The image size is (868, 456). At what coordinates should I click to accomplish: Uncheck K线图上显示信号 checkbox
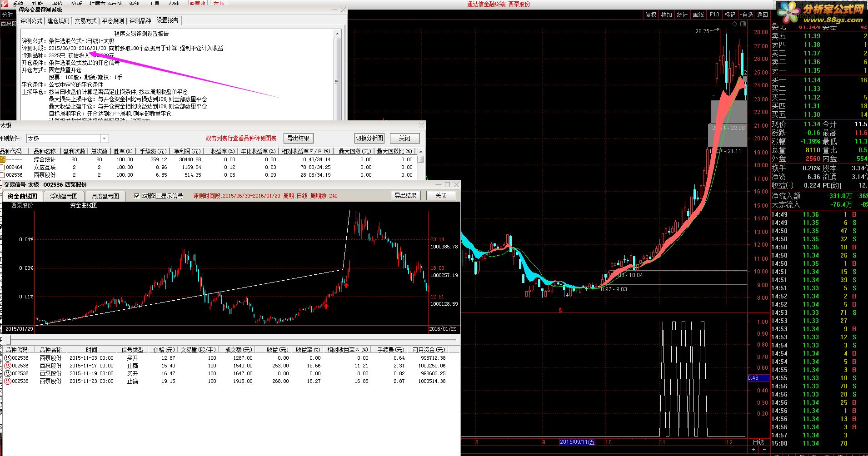point(137,196)
